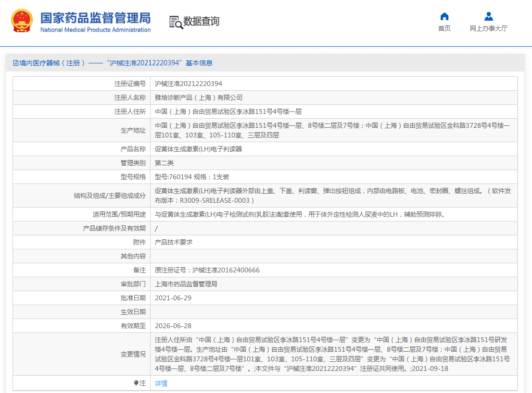Click the original certificate number 沪械注准20162400666

[x=207, y=270]
